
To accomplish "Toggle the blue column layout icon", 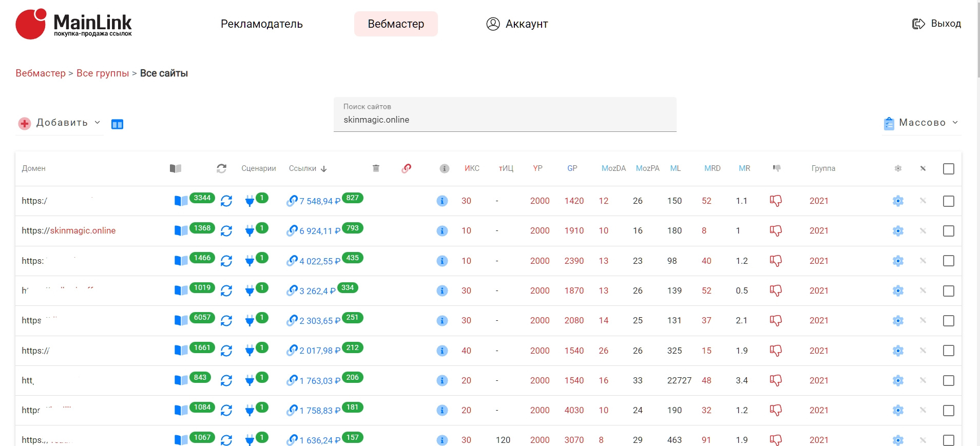I will point(118,124).
